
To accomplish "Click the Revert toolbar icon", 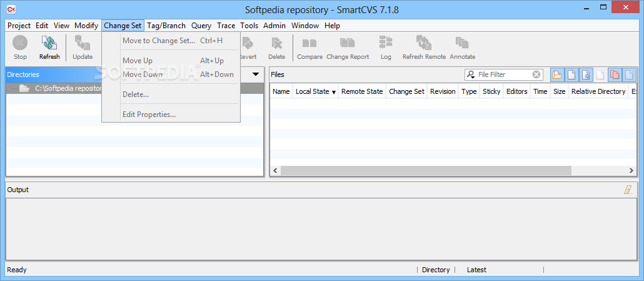I will click(248, 43).
